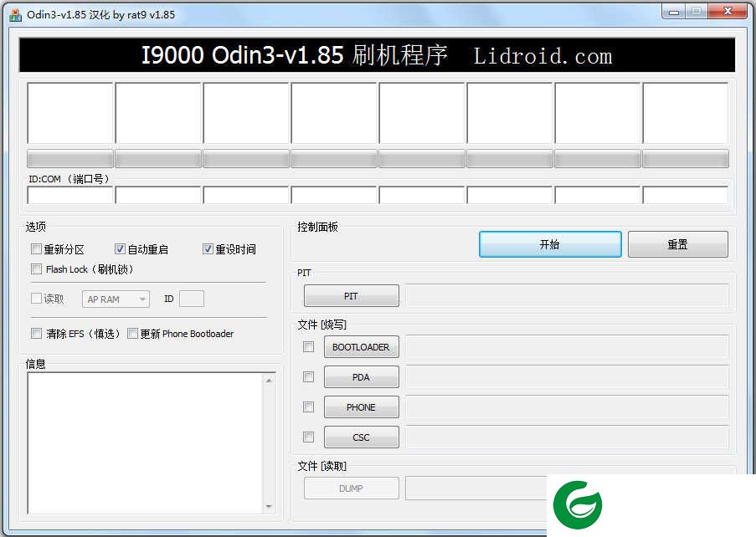Click the first progress bar slot
756x537 pixels.
click(x=70, y=159)
